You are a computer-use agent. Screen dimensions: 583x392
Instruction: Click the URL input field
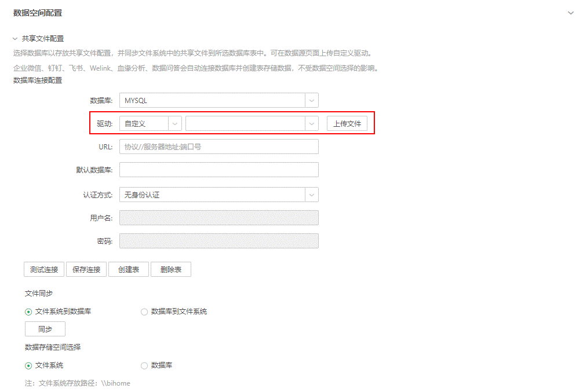218,146
